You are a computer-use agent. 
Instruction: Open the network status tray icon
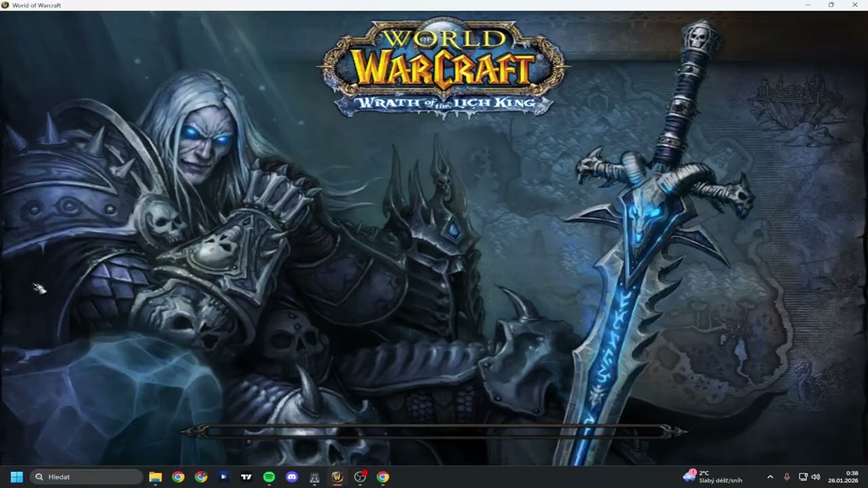coord(803,476)
